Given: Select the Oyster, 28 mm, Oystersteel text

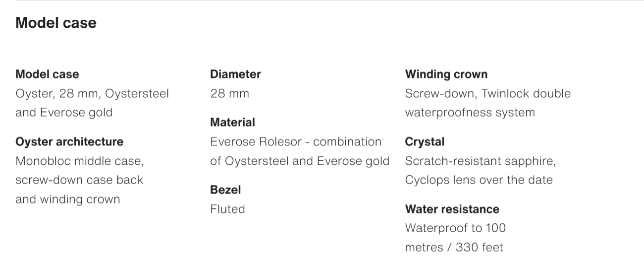Looking at the screenshot, I should coord(92,93).
